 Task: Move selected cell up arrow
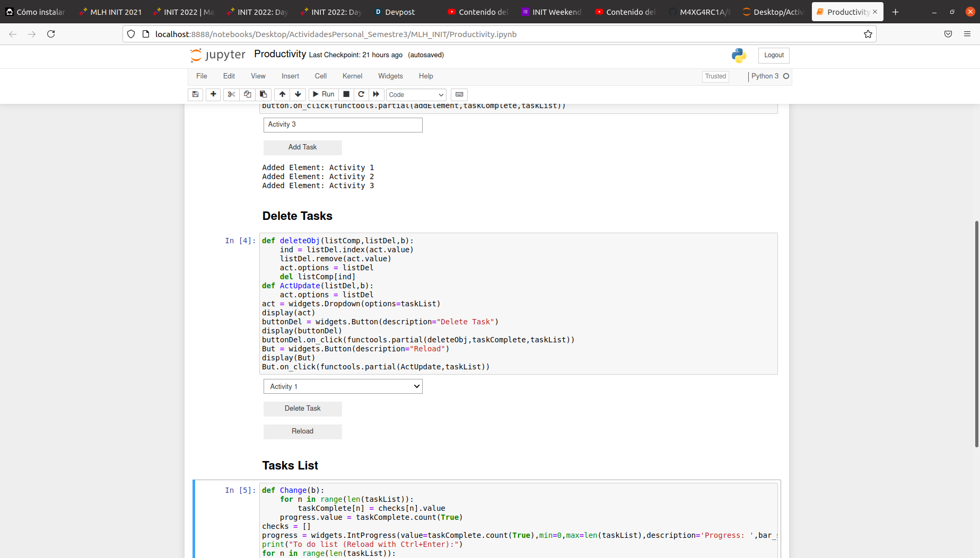coord(282,94)
